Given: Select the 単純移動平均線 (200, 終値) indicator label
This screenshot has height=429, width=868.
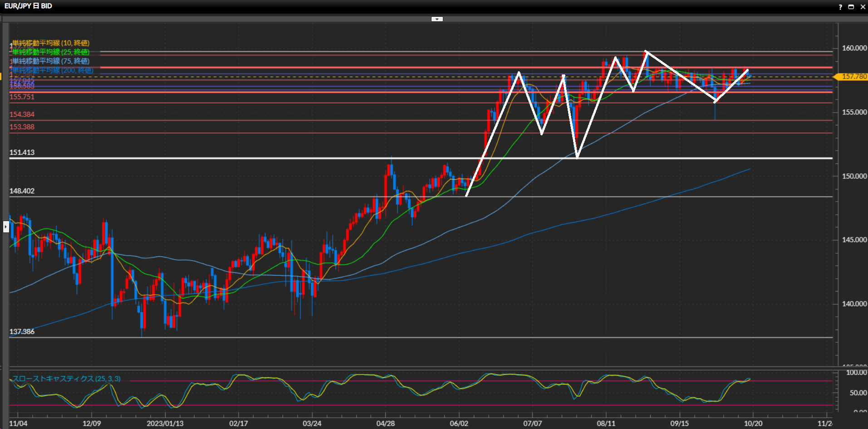Looking at the screenshot, I should tap(52, 70).
